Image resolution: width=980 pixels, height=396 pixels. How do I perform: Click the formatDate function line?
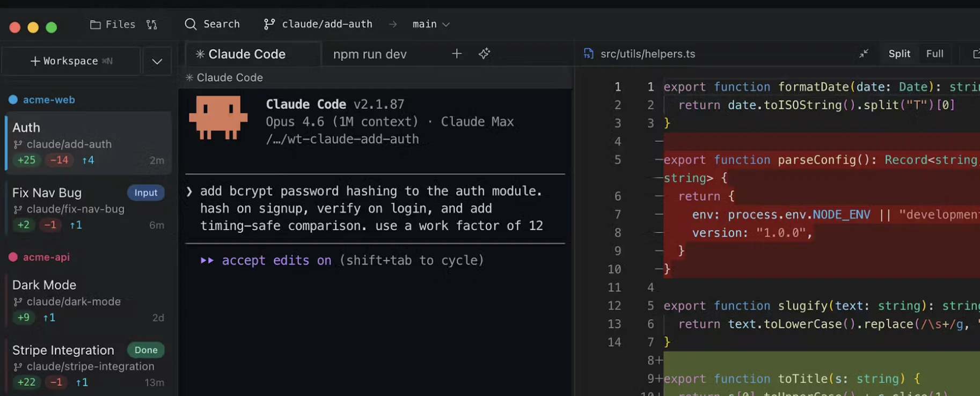(x=821, y=87)
